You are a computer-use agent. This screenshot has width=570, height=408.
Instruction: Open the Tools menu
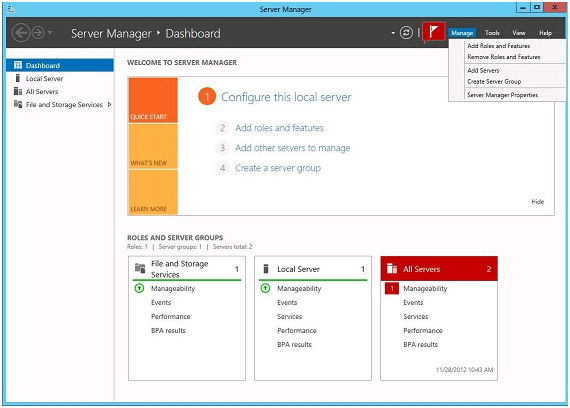pos(492,33)
